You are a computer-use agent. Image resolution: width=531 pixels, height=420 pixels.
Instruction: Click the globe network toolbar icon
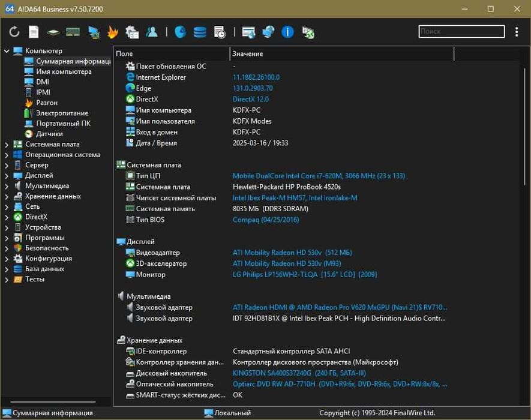268,32
